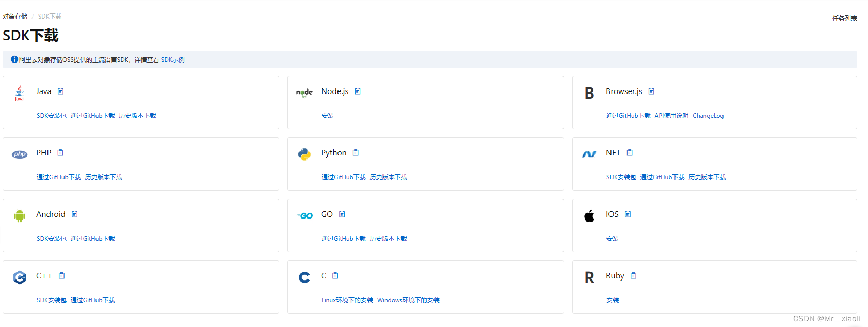The height and width of the screenshot is (327, 868).
Task: Open Java 历史版本下载 link
Action: point(138,116)
